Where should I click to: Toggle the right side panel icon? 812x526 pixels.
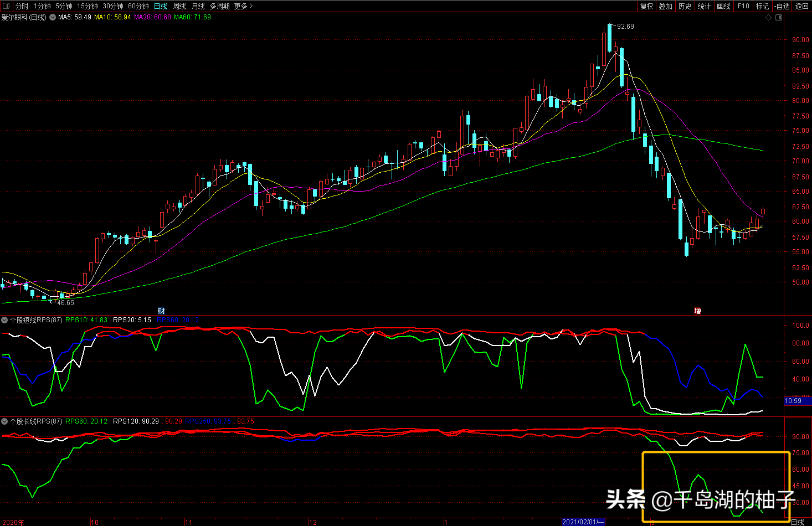tap(779, 18)
